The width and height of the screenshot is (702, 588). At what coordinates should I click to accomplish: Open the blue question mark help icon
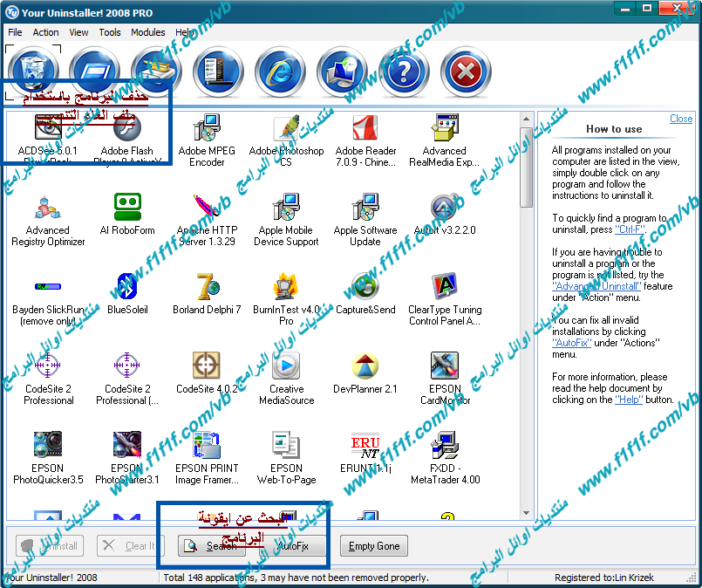pos(404,72)
